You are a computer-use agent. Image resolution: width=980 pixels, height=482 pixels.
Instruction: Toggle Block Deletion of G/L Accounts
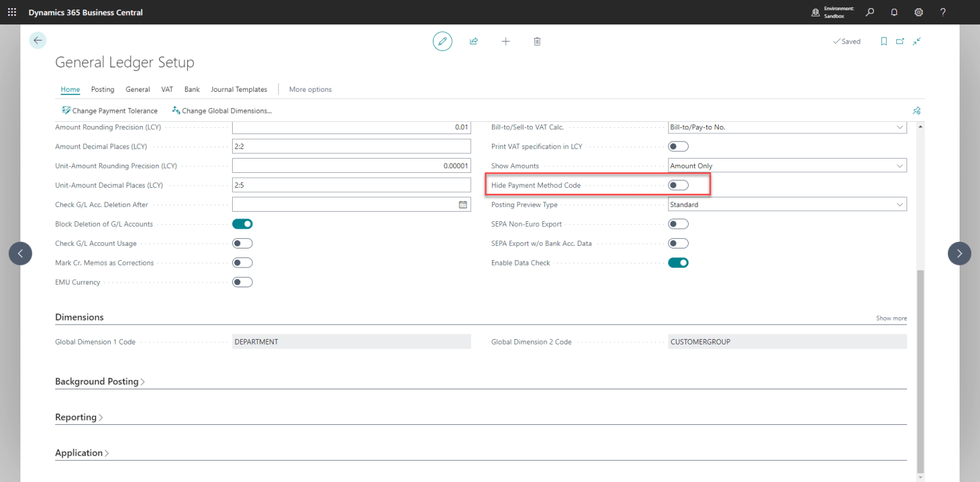point(242,224)
